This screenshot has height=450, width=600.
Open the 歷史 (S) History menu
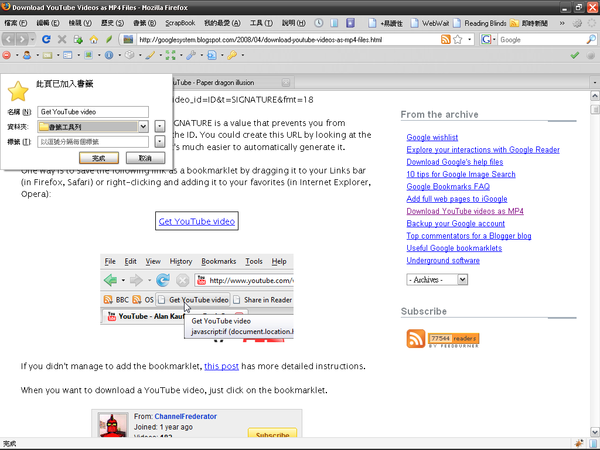pyautogui.click(x=112, y=23)
